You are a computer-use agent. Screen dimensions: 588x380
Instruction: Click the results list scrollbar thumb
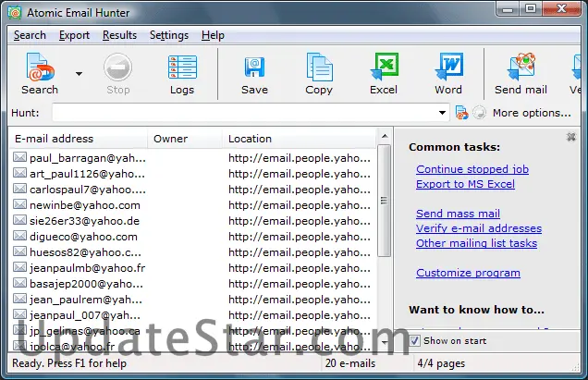point(384,201)
